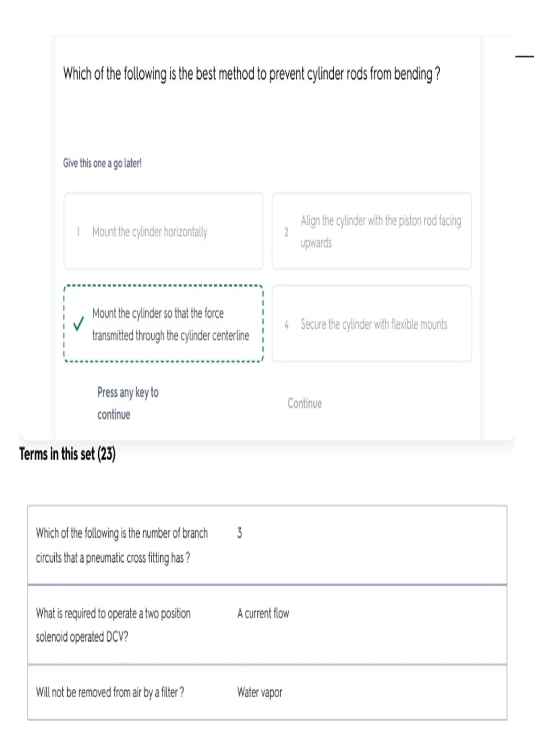The height and width of the screenshot is (756, 534).
Task: Open the "Will not be removed from air" term
Action: point(267,692)
